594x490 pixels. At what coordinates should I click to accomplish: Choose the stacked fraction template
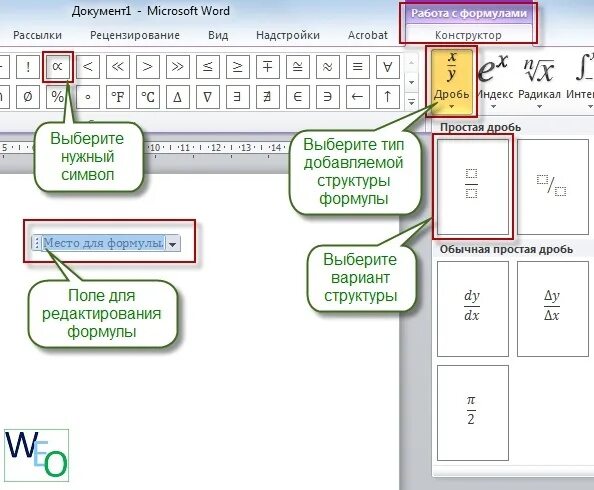point(473,187)
